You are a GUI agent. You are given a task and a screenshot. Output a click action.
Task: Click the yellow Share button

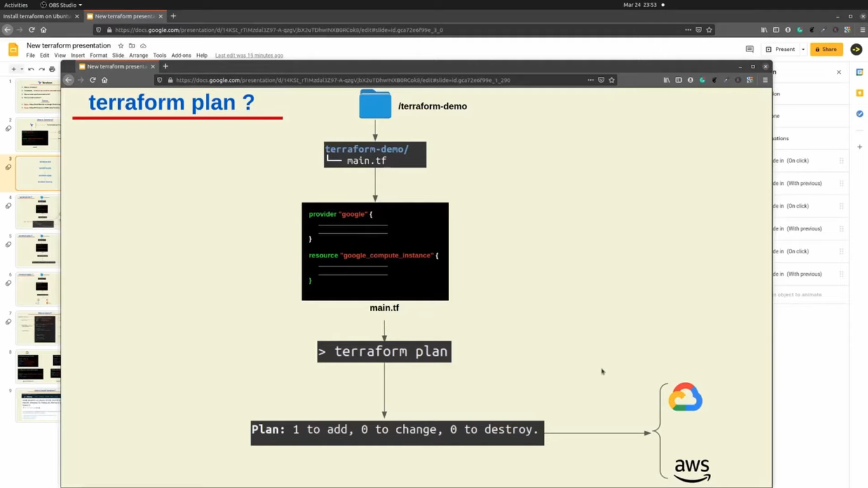[x=826, y=49]
